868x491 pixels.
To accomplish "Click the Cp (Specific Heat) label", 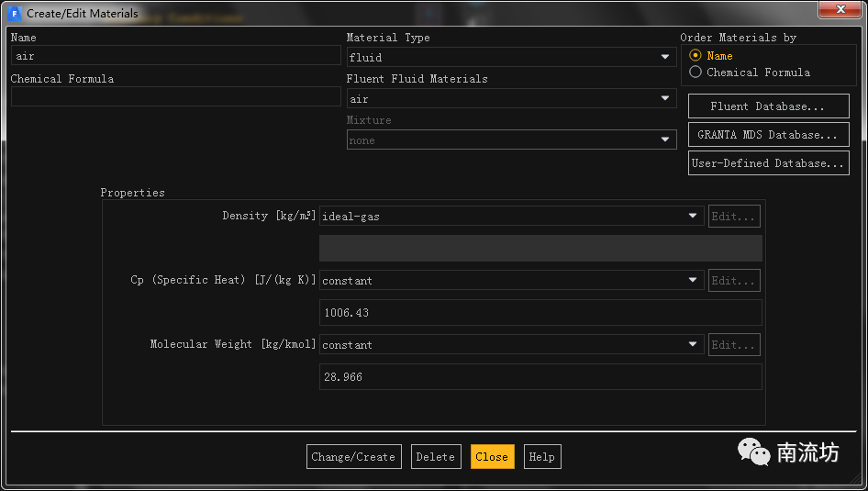I will (223, 280).
